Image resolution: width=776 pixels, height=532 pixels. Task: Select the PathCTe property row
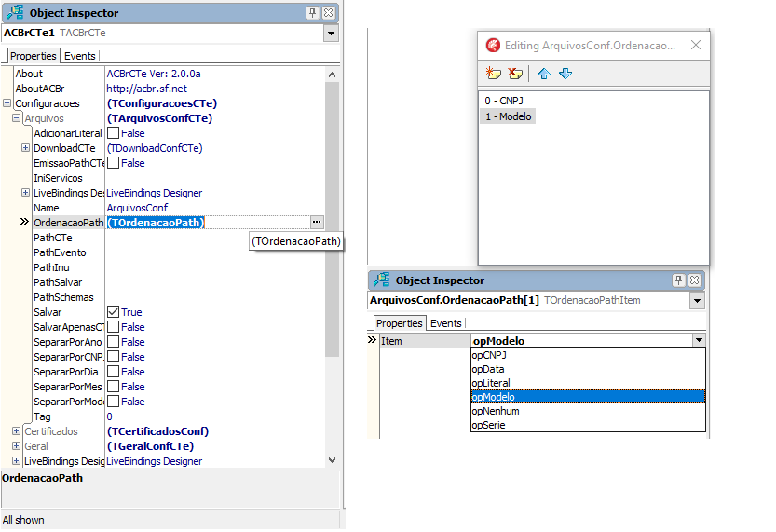click(178, 238)
